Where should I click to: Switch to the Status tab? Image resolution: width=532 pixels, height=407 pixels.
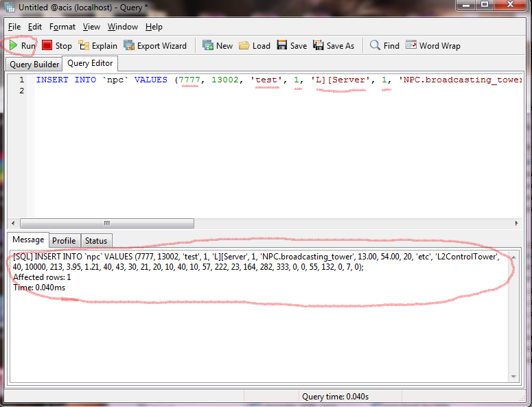96,241
